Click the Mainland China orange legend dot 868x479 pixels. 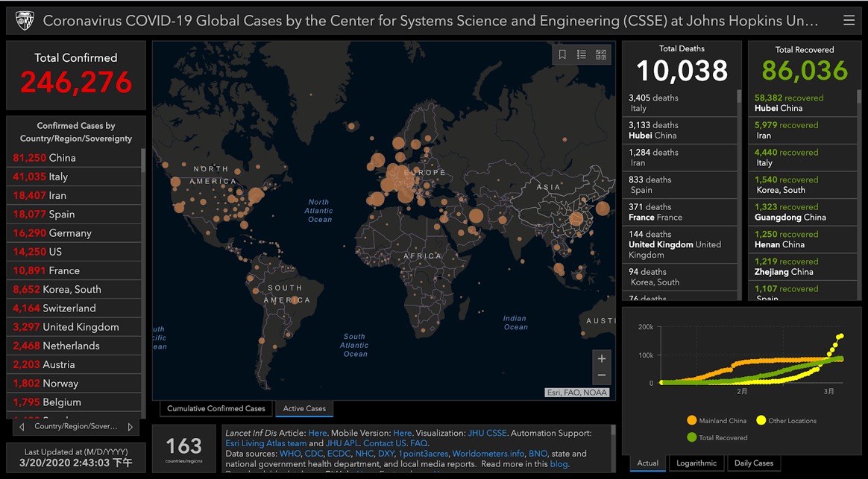click(691, 420)
